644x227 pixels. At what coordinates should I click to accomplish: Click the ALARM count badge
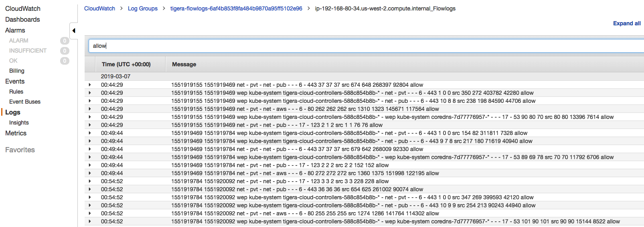64,41
